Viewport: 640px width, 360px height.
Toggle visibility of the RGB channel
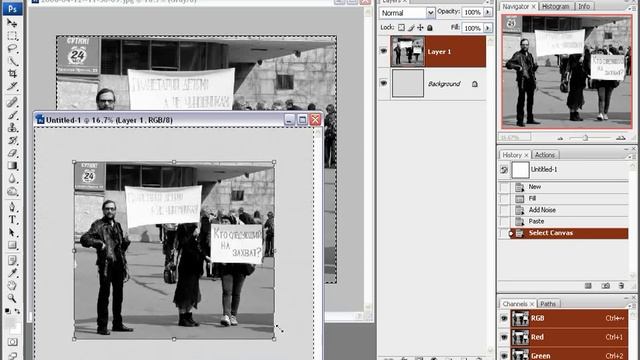(x=504, y=318)
